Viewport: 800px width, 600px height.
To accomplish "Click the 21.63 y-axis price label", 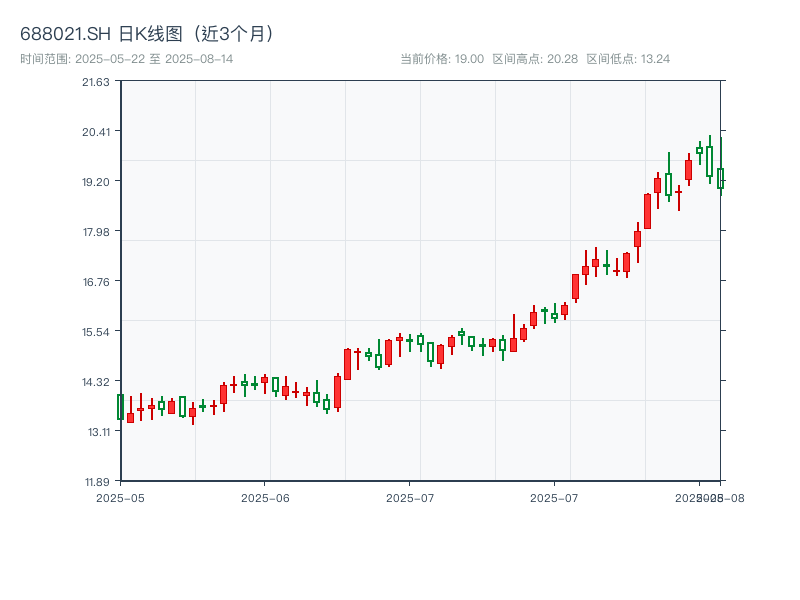I will [x=96, y=81].
